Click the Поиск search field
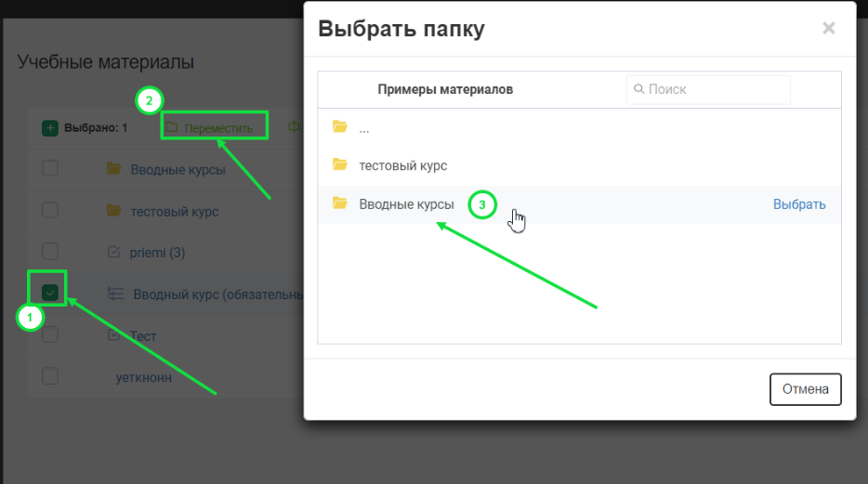The image size is (868, 484). [708, 89]
